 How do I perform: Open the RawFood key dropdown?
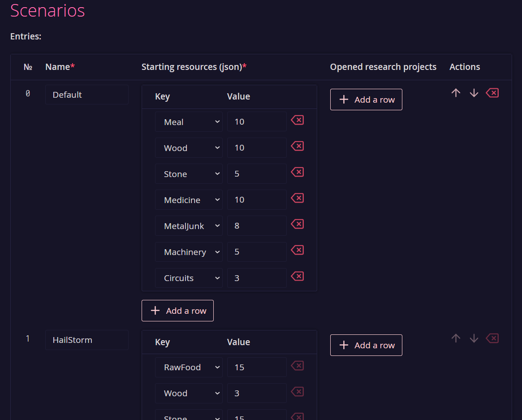pyautogui.click(x=189, y=368)
